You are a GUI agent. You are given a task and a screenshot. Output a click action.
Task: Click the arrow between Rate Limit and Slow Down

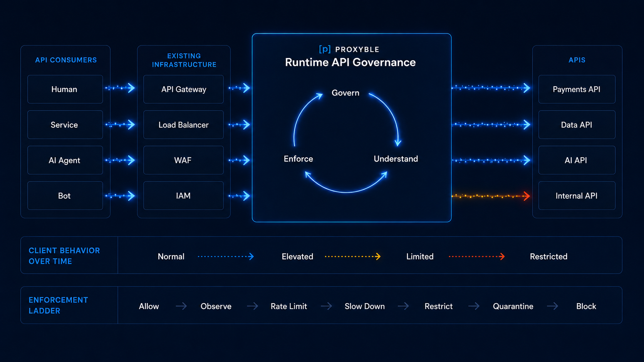(327, 306)
